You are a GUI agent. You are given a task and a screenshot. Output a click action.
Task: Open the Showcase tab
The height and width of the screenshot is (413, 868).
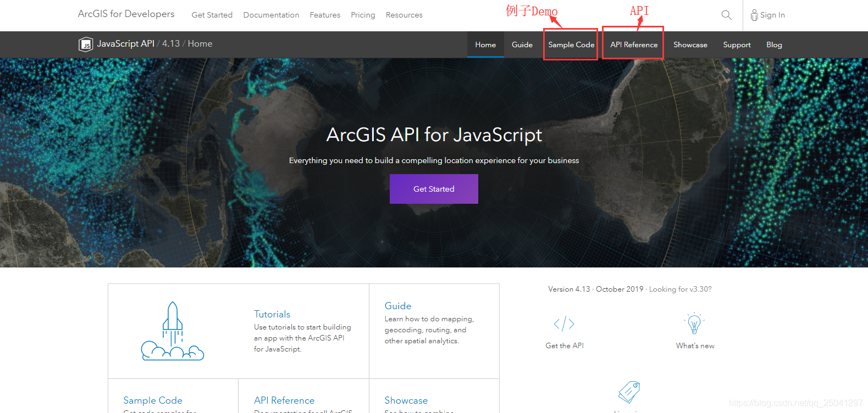(690, 44)
